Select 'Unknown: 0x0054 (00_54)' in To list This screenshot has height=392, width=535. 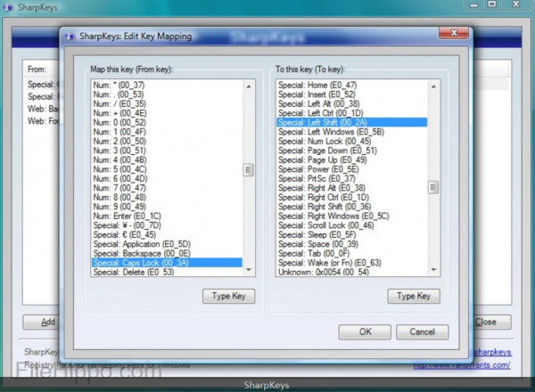click(x=352, y=272)
